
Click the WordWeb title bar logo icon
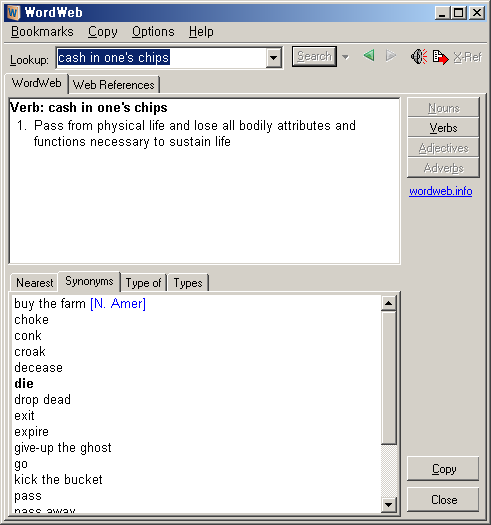[13, 13]
